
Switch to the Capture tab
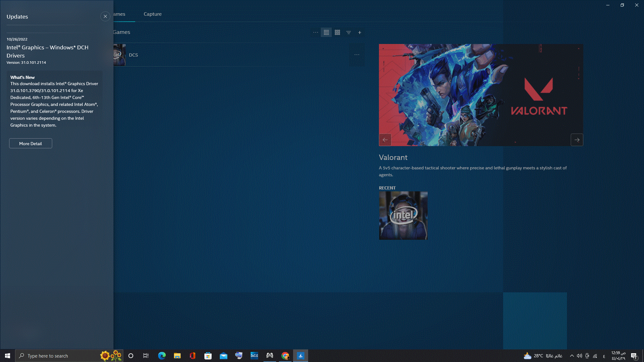click(x=153, y=14)
